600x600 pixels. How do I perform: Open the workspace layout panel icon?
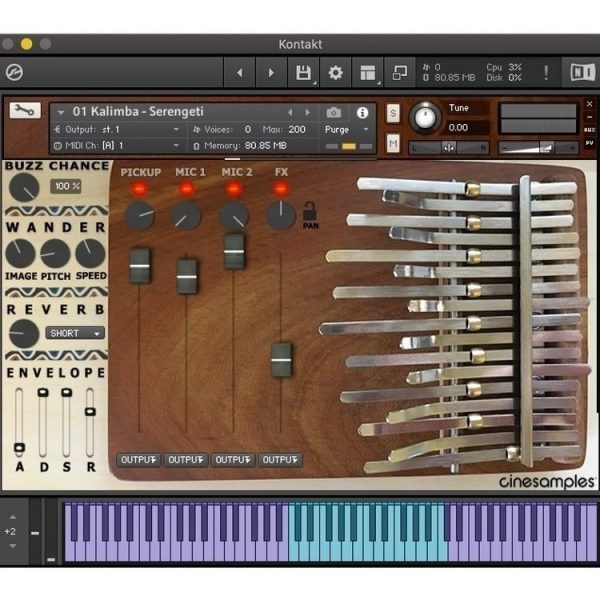pyautogui.click(x=368, y=73)
